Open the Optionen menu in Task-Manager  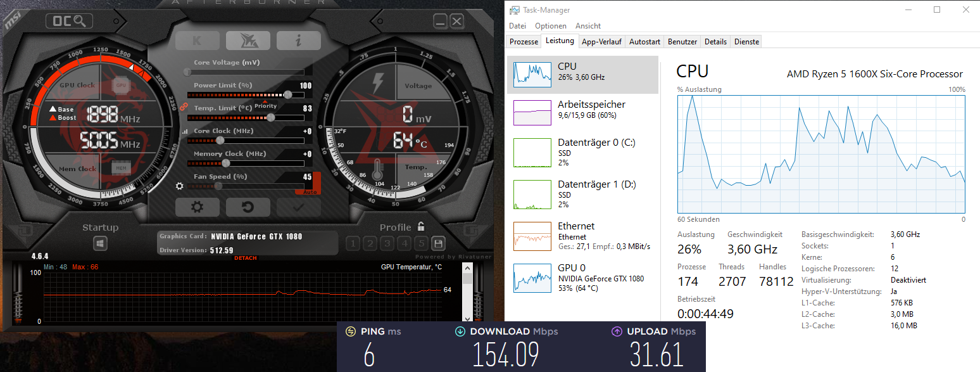(550, 26)
